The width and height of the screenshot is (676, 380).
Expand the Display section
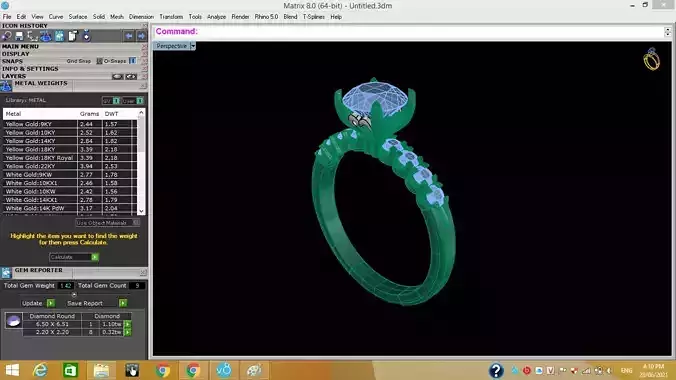point(16,54)
